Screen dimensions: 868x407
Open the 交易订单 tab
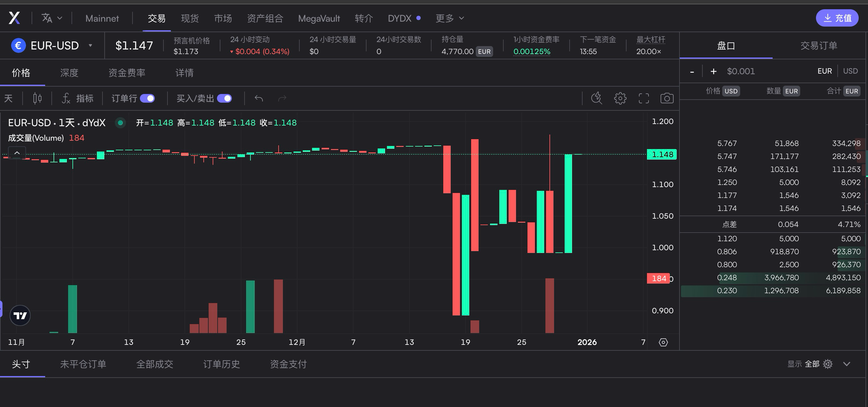pyautogui.click(x=819, y=45)
